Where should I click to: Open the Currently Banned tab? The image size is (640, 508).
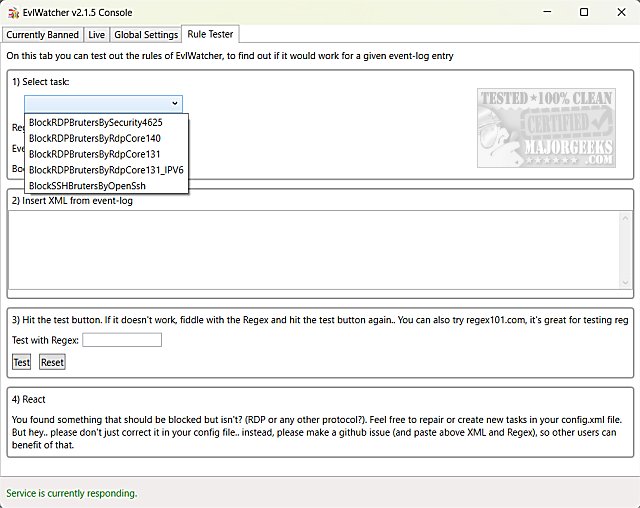[x=42, y=35]
